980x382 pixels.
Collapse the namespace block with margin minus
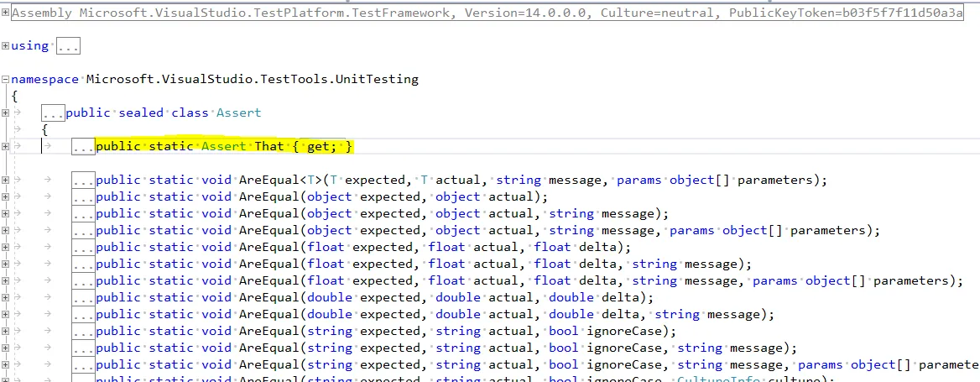coord(5,80)
